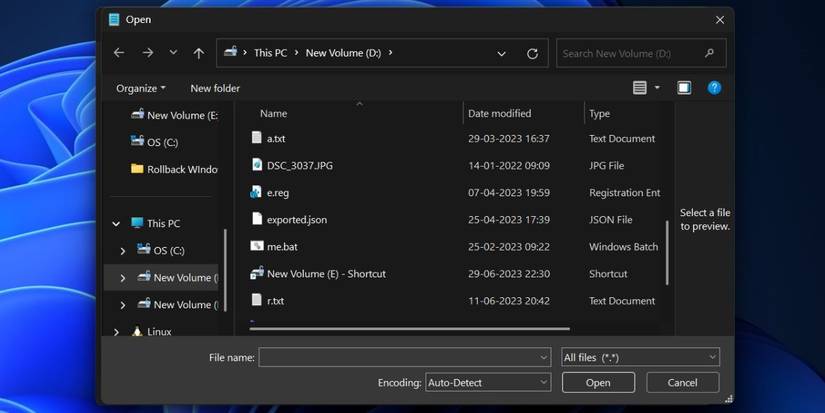
Task: Refresh the current folder view
Action: point(532,53)
